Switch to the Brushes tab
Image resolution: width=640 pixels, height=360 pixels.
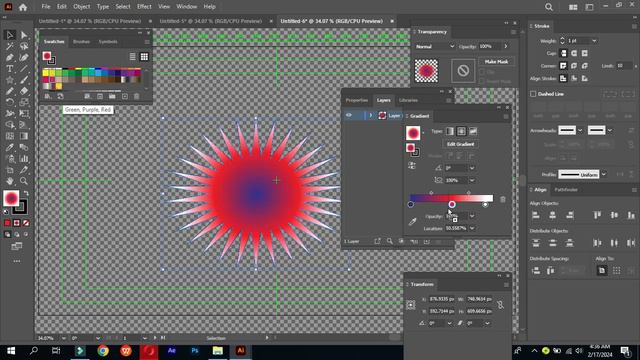pyautogui.click(x=81, y=42)
